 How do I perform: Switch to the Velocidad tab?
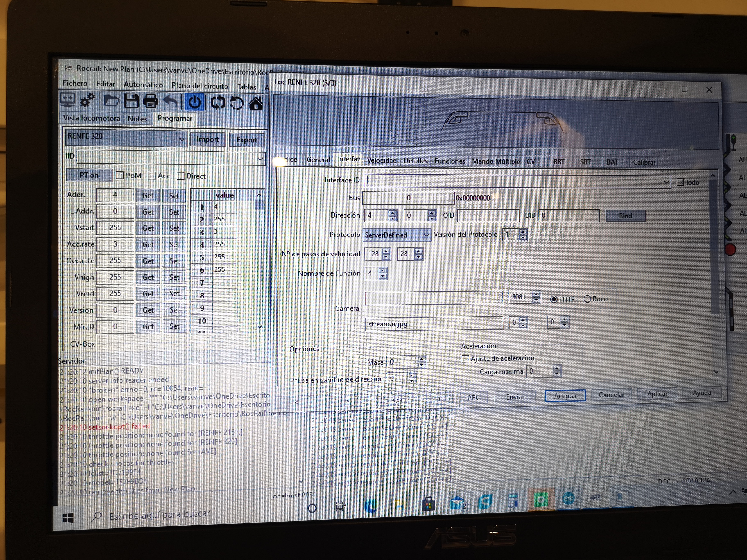click(382, 160)
